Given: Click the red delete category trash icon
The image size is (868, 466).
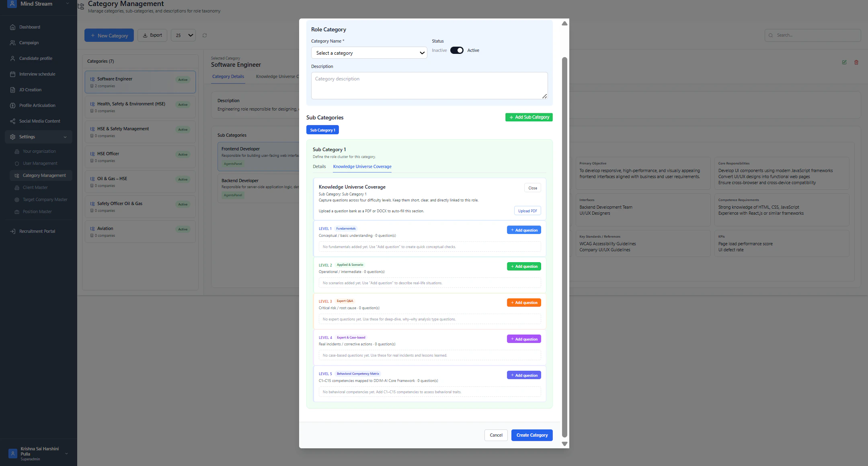Looking at the screenshot, I should tap(856, 62).
